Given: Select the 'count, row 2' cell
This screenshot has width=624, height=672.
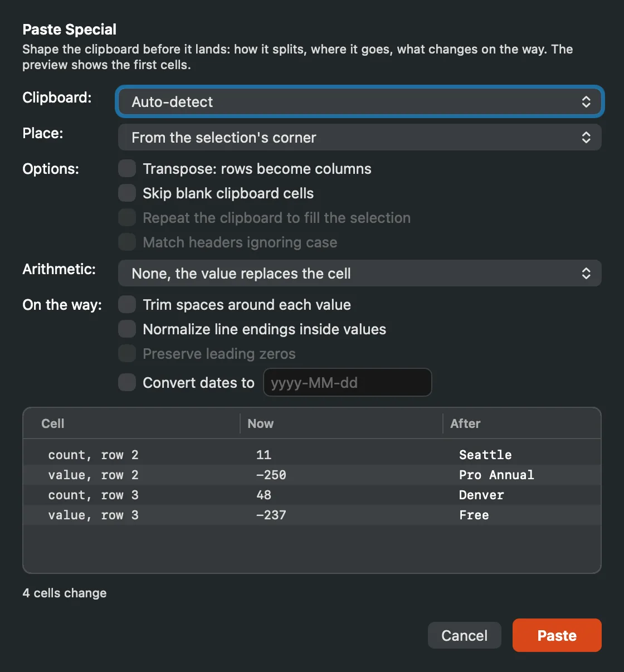Looking at the screenshot, I should pyautogui.click(x=93, y=455).
